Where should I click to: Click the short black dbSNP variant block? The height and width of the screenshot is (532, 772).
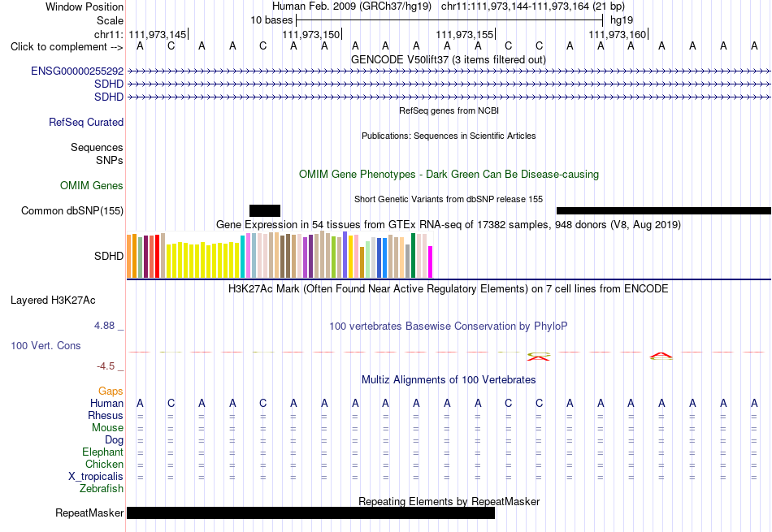[265, 210]
